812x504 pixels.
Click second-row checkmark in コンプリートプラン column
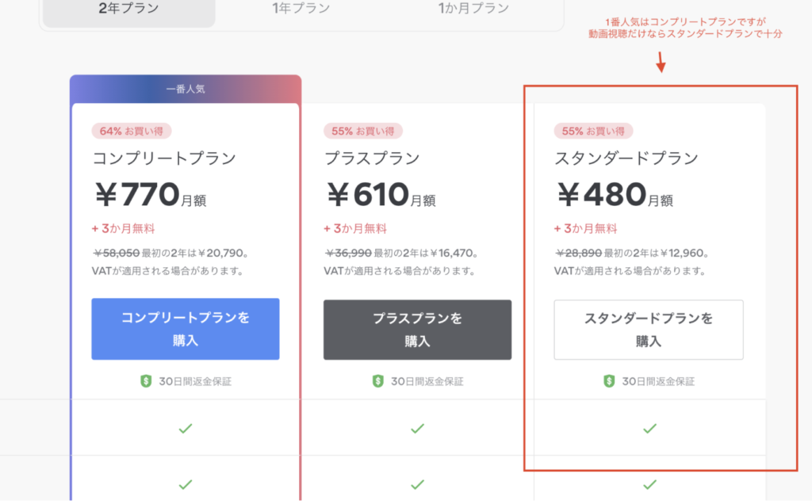(186, 484)
